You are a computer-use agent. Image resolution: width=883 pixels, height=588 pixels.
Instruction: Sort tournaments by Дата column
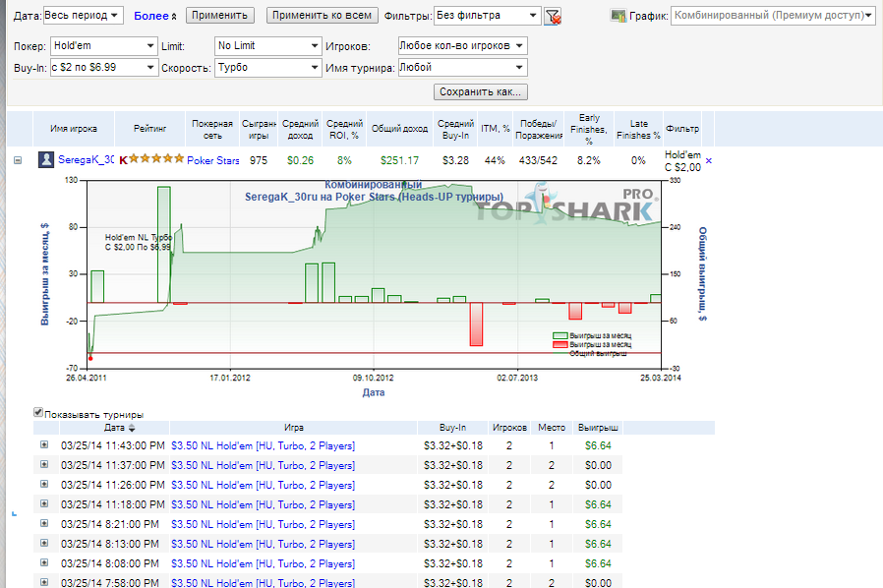tap(119, 428)
